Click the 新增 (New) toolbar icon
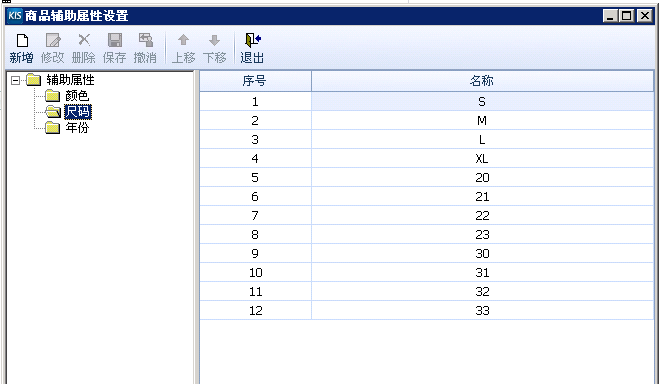The image size is (659, 384). click(22, 41)
